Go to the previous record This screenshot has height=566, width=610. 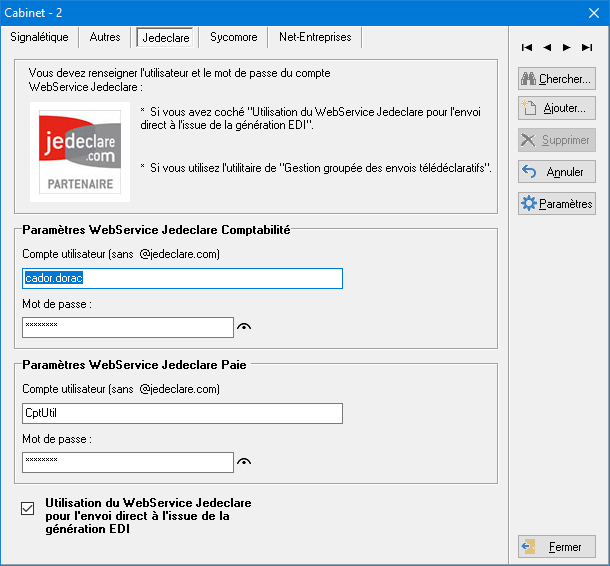point(547,47)
